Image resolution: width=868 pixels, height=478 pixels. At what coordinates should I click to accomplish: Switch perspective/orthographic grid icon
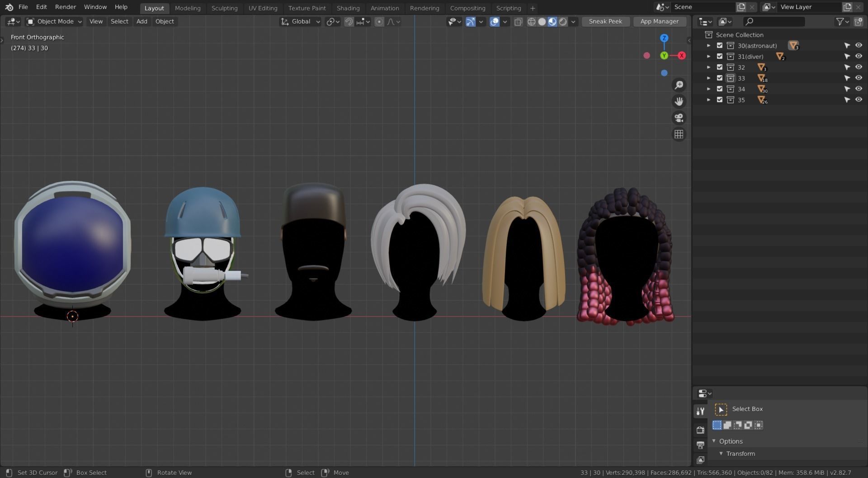679,134
